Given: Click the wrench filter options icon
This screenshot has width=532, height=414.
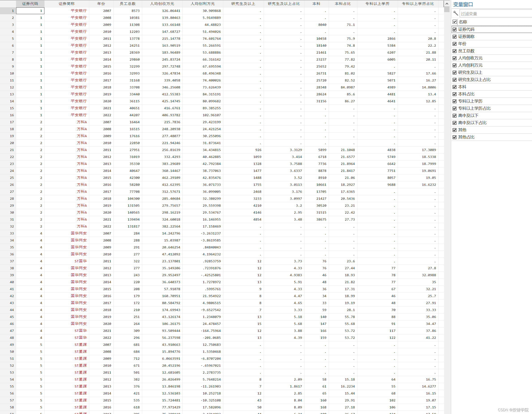Looking at the screenshot, I should (455, 13).
